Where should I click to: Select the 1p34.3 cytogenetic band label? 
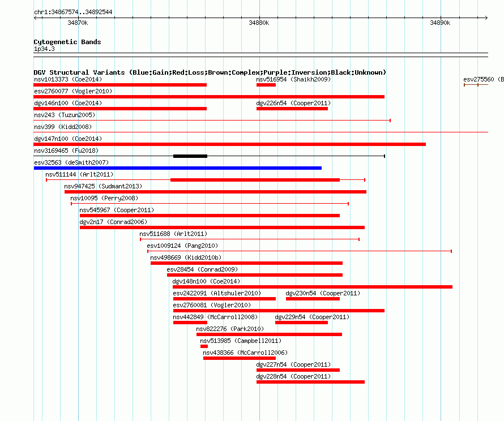tap(44, 49)
